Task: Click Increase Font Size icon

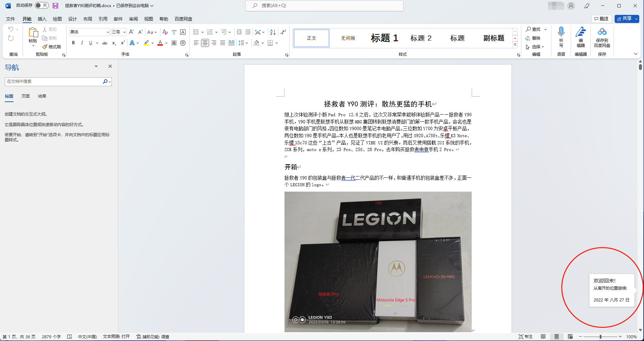Action: click(131, 32)
